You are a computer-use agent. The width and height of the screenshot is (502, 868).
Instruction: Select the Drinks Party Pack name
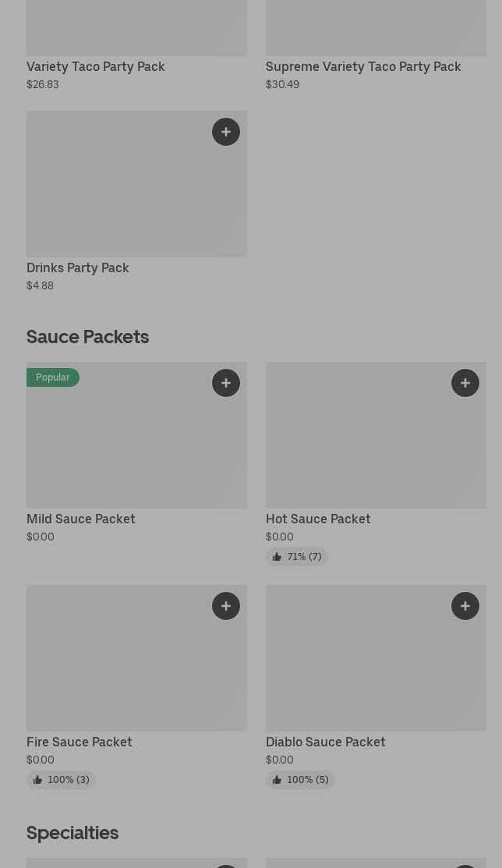[78, 268]
